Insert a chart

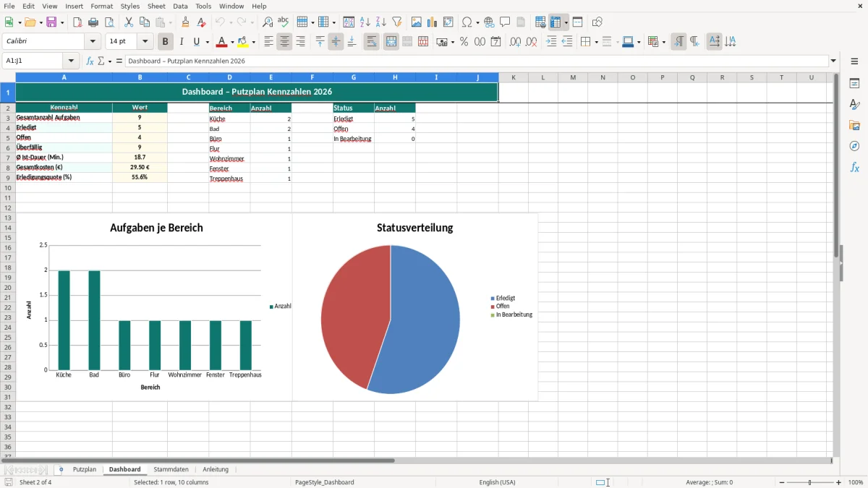point(433,22)
